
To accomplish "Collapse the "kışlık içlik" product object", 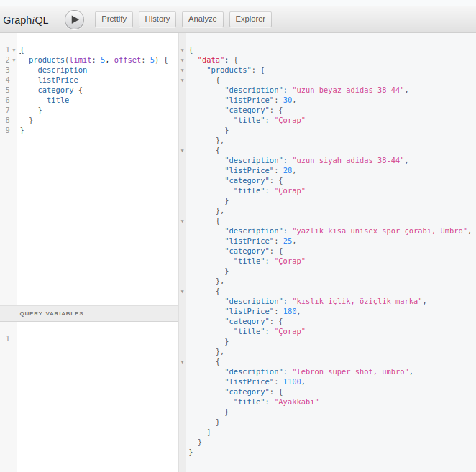I will tap(183, 292).
